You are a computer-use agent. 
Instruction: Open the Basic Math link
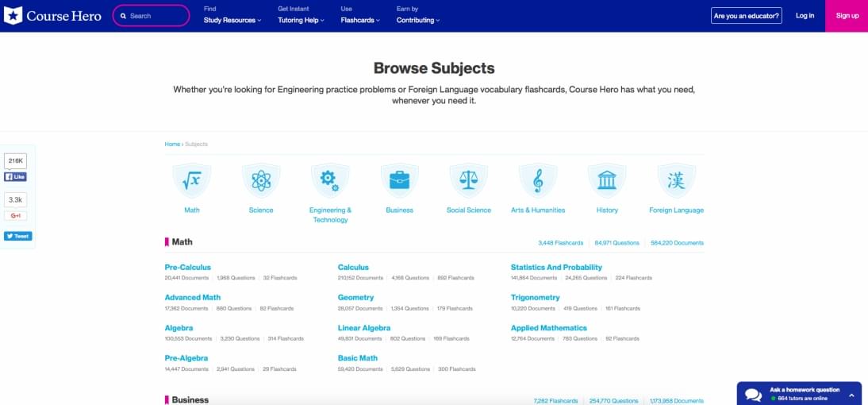coord(358,358)
